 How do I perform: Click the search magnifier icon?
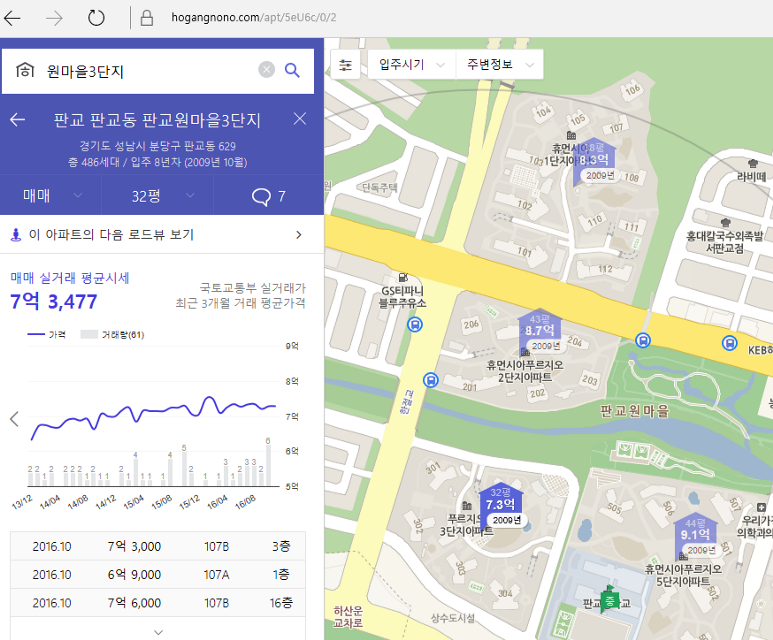click(x=292, y=70)
